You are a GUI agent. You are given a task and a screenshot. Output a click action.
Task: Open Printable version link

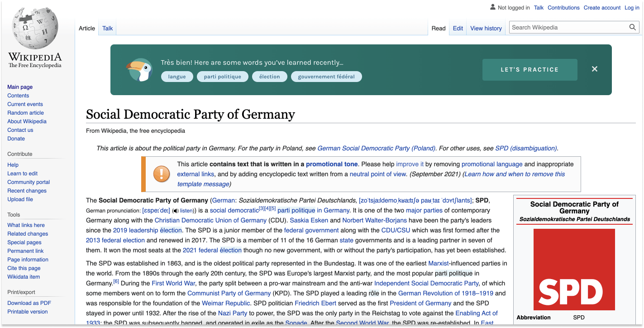click(x=27, y=312)
